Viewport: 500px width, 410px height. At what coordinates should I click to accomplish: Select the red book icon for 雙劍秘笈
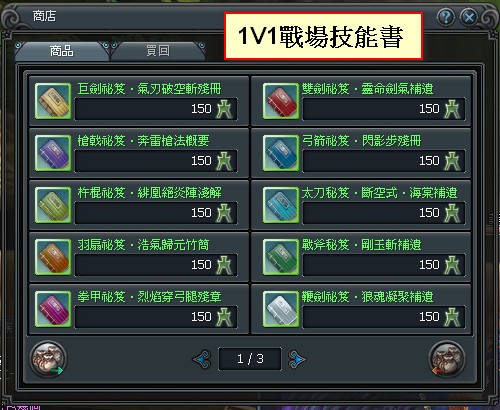click(281, 101)
